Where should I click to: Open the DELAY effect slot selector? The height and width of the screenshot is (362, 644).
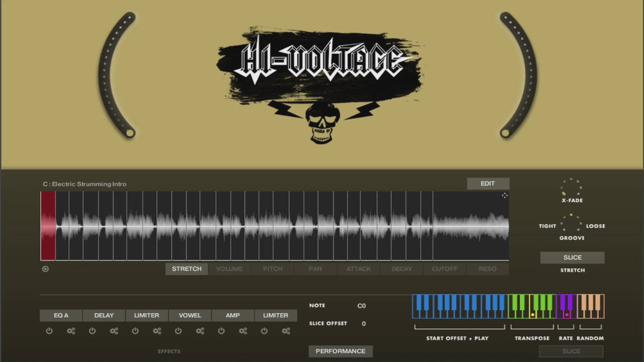tap(104, 315)
